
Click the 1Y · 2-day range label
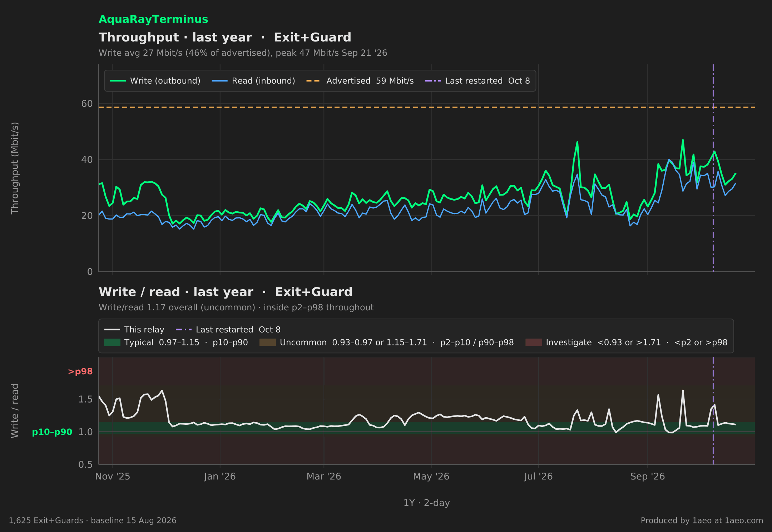point(427,503)
